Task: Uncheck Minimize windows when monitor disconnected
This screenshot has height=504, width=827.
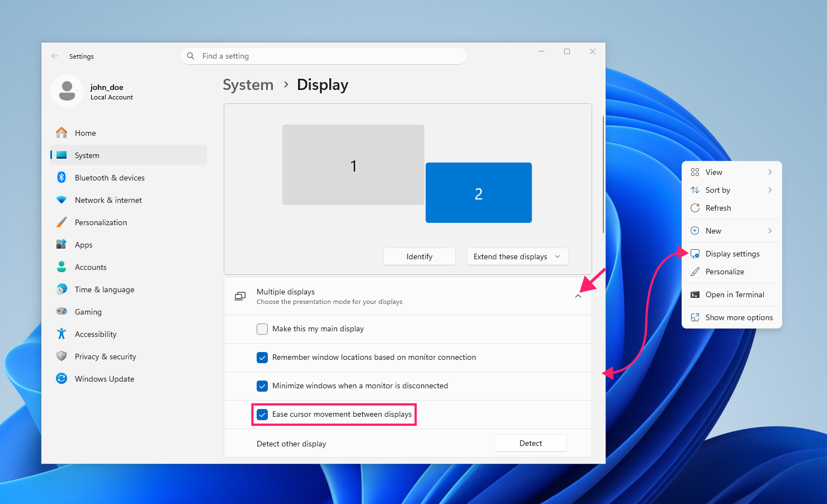Action: (262, 386)
